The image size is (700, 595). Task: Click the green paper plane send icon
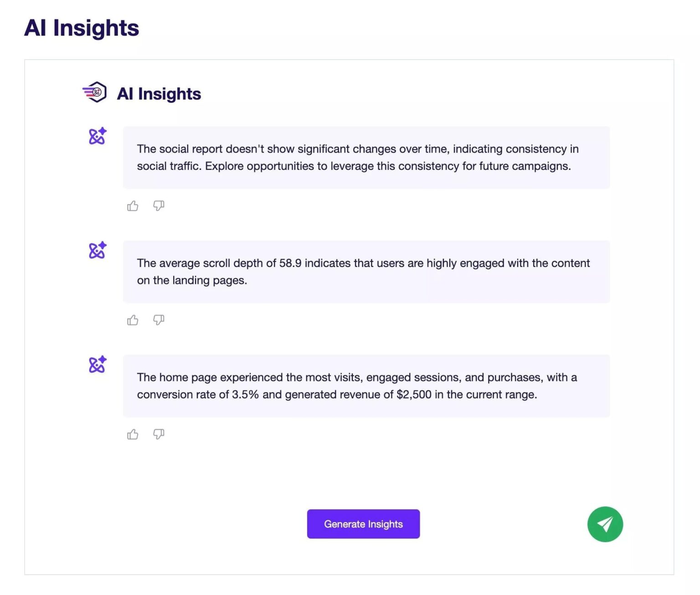click(x=605, y=524)
